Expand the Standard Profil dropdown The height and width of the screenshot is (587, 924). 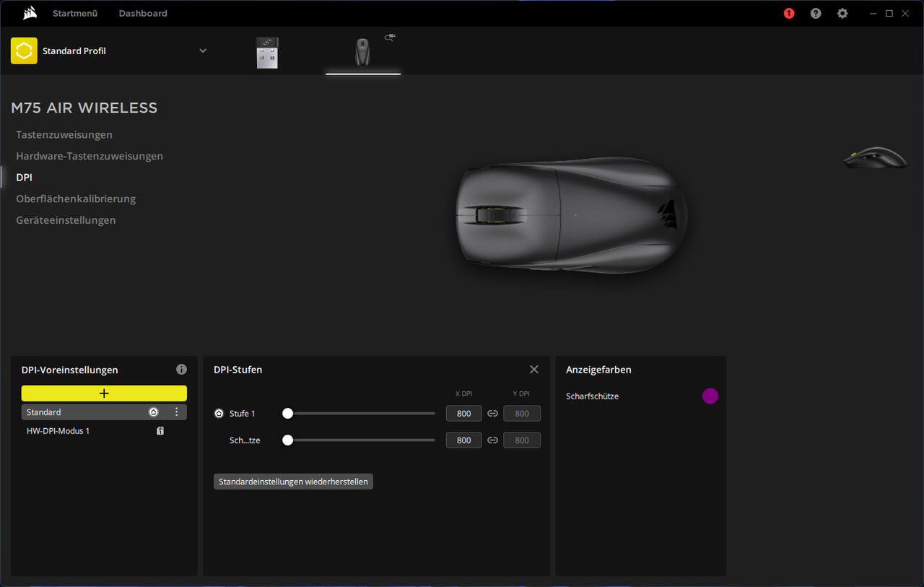coord(203,51)
